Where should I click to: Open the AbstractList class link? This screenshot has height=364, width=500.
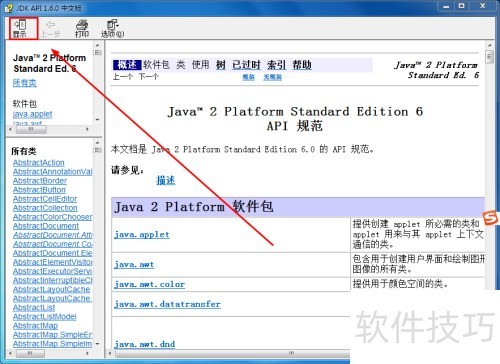click(x=34, y=307)
